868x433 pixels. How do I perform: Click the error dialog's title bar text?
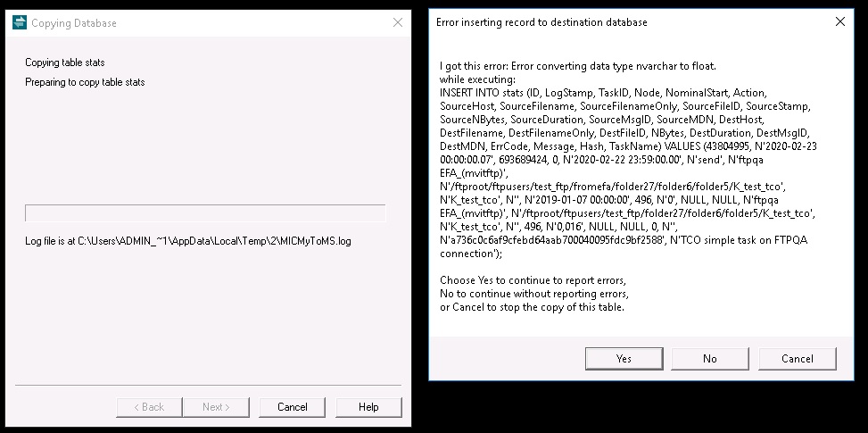point(541,22)
